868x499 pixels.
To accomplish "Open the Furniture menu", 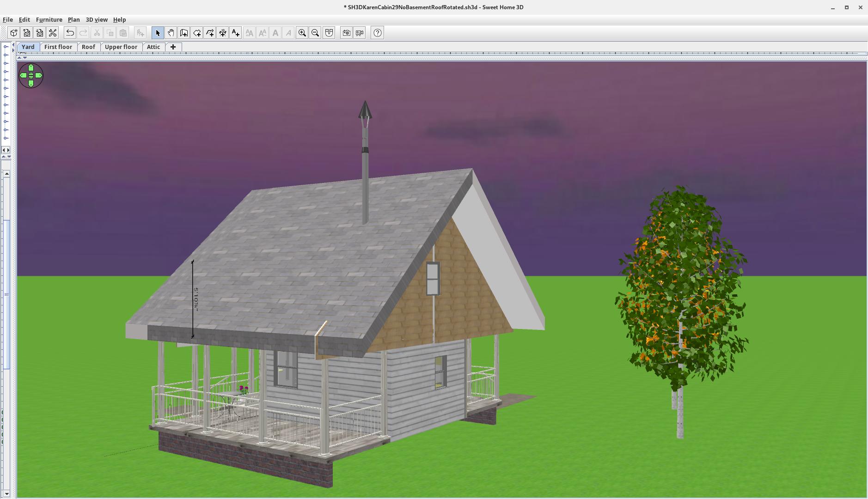I will [49, 20].
